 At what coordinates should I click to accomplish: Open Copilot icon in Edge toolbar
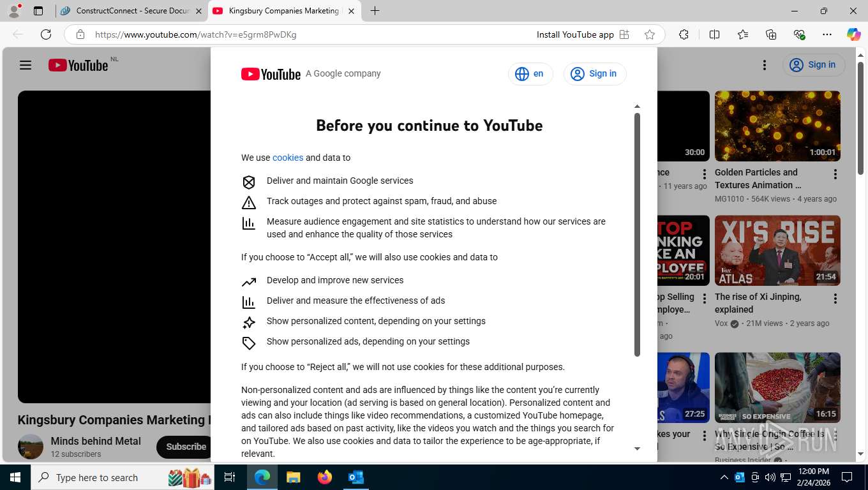854,34
